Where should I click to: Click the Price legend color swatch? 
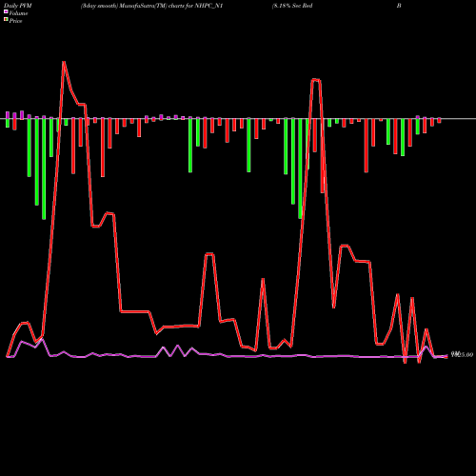click(x=6, y=19)
